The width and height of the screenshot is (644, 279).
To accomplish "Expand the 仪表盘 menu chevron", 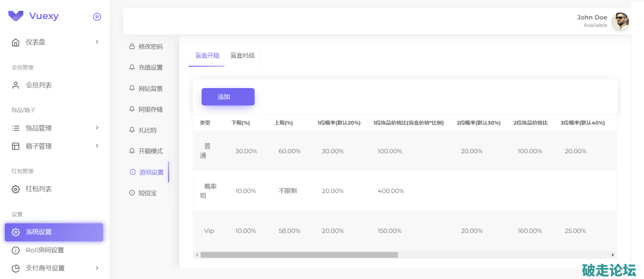I will [x=97, y=42].
